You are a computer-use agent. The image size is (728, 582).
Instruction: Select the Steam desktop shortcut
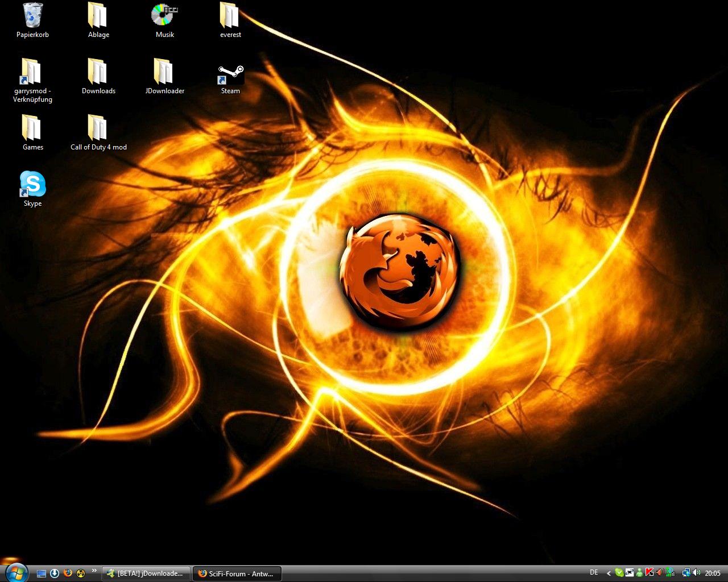pos(230,75)
